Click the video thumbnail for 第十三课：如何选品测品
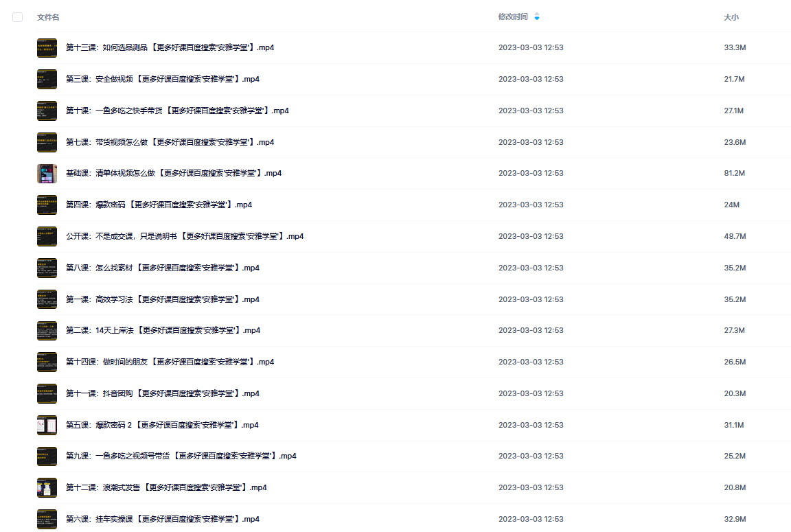 point(47,48)
